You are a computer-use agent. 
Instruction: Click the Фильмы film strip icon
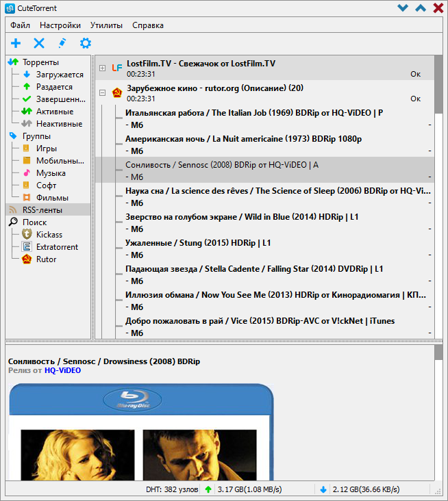[x=27, y=198]
